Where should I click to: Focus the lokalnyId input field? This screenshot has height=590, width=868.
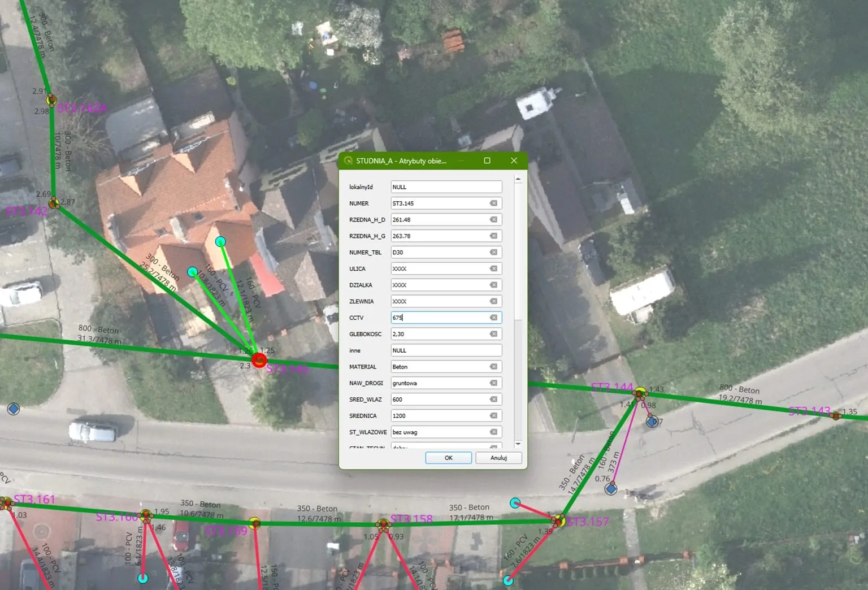[x=446, y=187]
